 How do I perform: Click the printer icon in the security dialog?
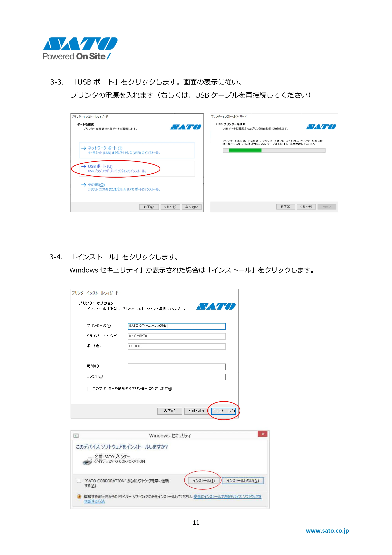(87, 461)
